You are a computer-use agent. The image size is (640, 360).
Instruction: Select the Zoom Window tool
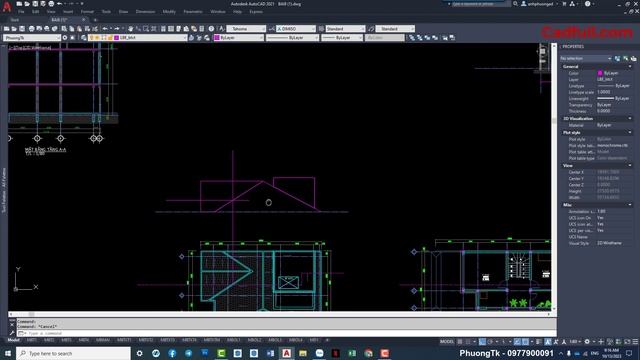[x=146, y=29]
